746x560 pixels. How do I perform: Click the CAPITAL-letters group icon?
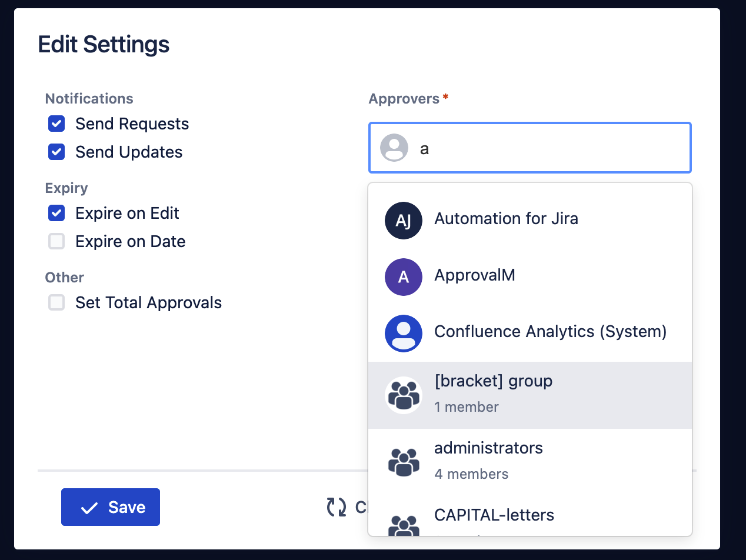pyautogui.click(x=403, y=525)
